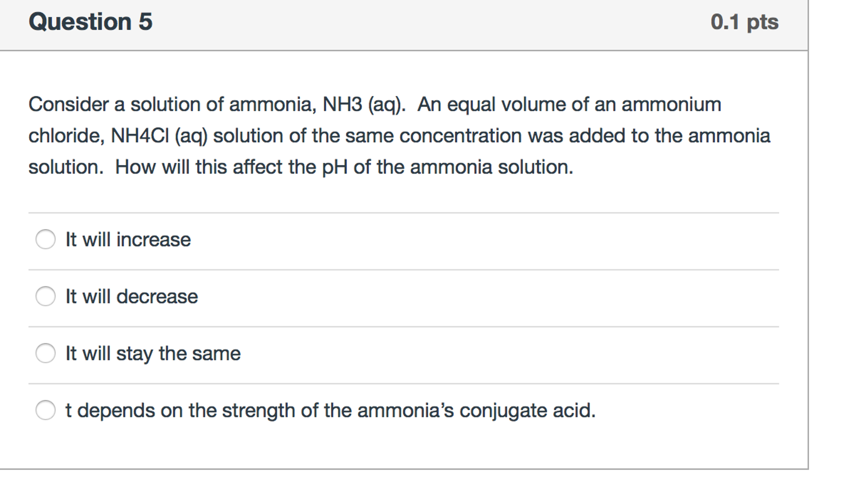Select the radio button for 'It will stay the same'
Image resolution: width=856 pixels, height=504 pixels.
[x=46, y=353]
